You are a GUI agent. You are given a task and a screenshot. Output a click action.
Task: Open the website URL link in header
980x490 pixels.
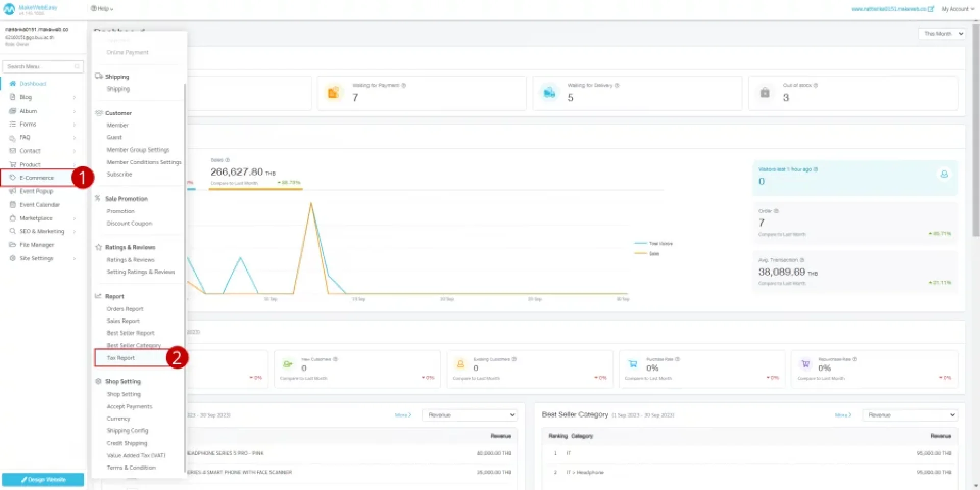pyautogui.click(x=891, y=9)
